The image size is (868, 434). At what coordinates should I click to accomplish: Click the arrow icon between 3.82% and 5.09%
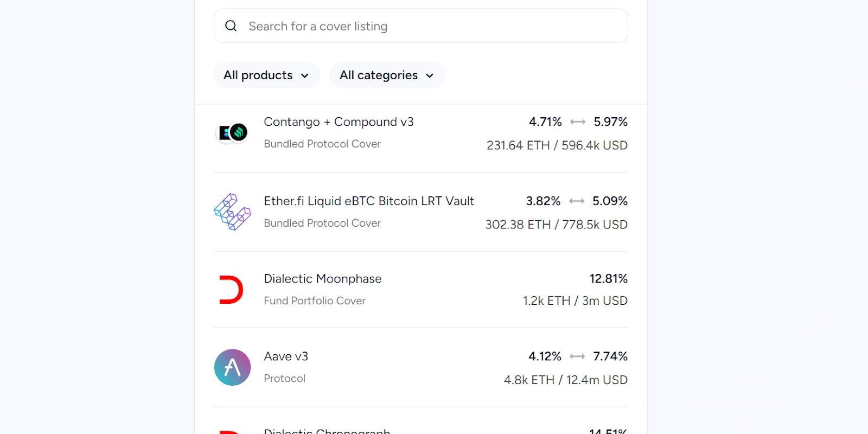tap(577, 201)
